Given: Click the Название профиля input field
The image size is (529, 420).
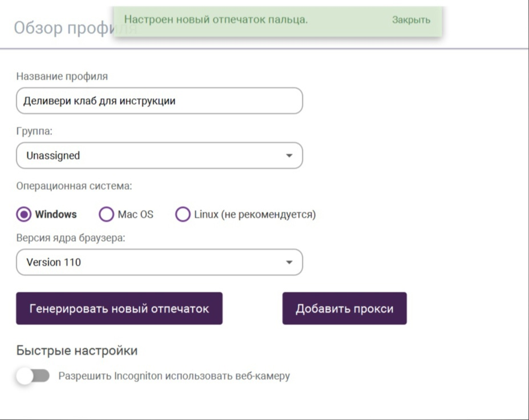Looking at the screenshot, I should (159, 100).
